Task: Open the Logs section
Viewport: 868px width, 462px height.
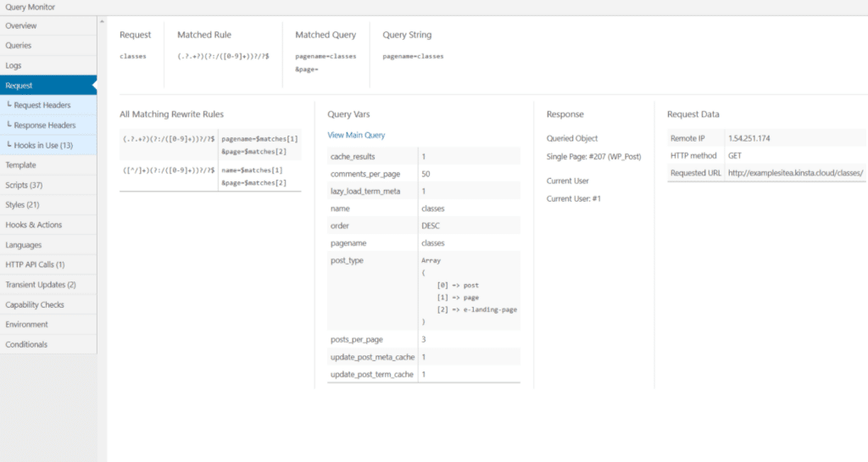Action: click(x=14, y=65)
